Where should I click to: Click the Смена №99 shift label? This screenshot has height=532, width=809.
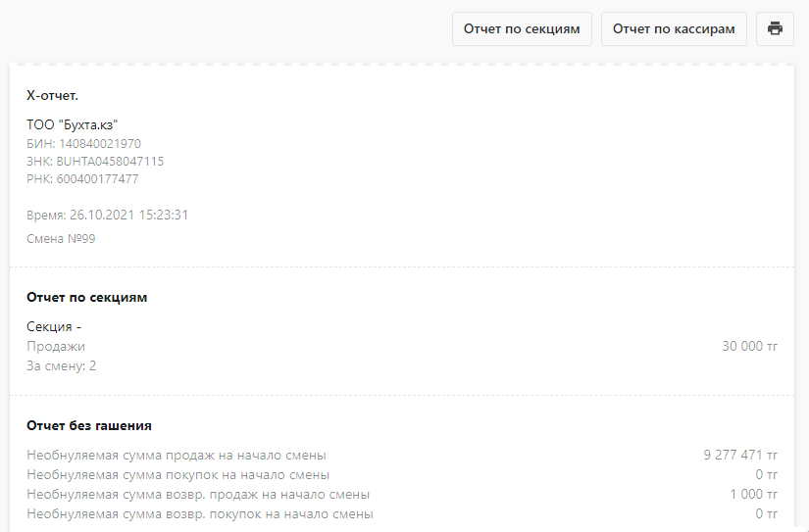pos(61,239)
